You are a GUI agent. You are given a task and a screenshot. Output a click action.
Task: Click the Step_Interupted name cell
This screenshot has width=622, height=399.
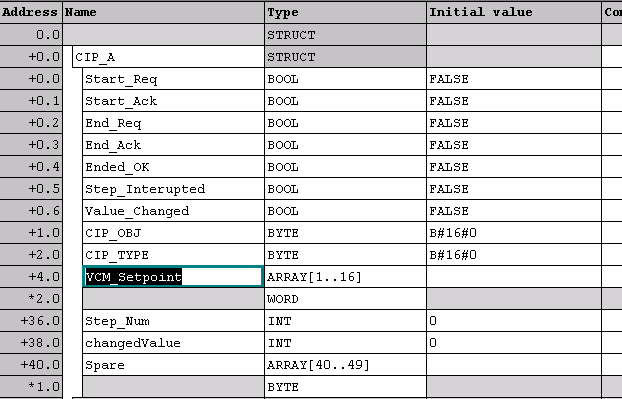coord(174,189)
